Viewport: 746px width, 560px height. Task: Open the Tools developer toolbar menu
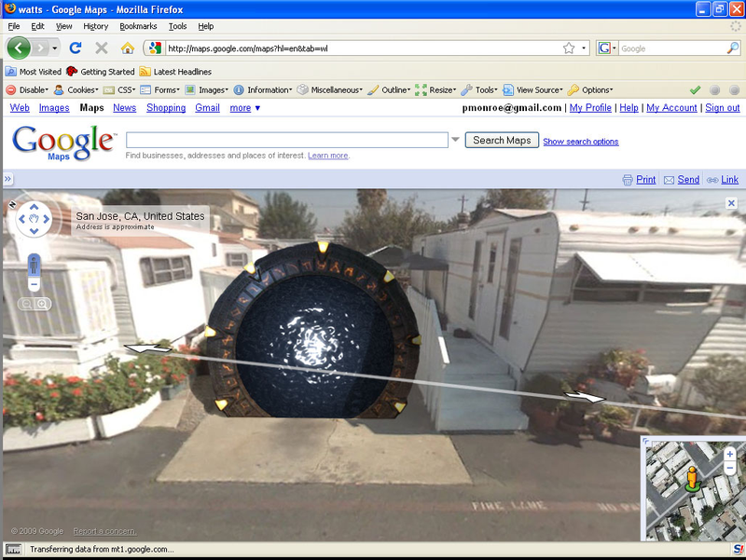tap(479, 89)
